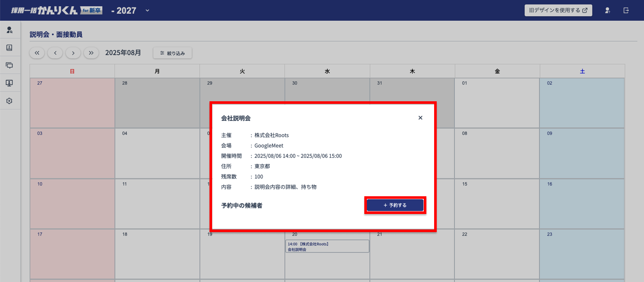Close the 会社説明会 dialog with X

(420, 118)
